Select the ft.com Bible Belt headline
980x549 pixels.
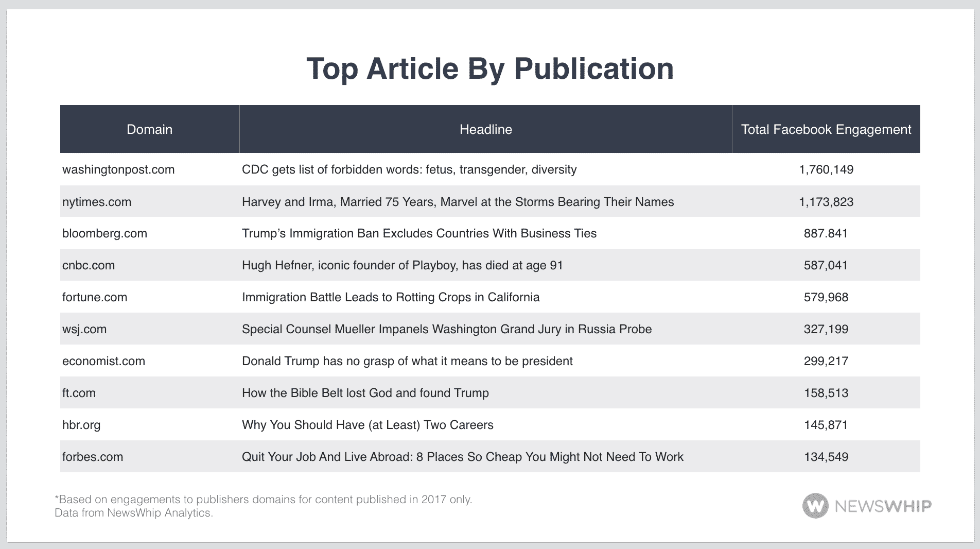coord(365,393)
